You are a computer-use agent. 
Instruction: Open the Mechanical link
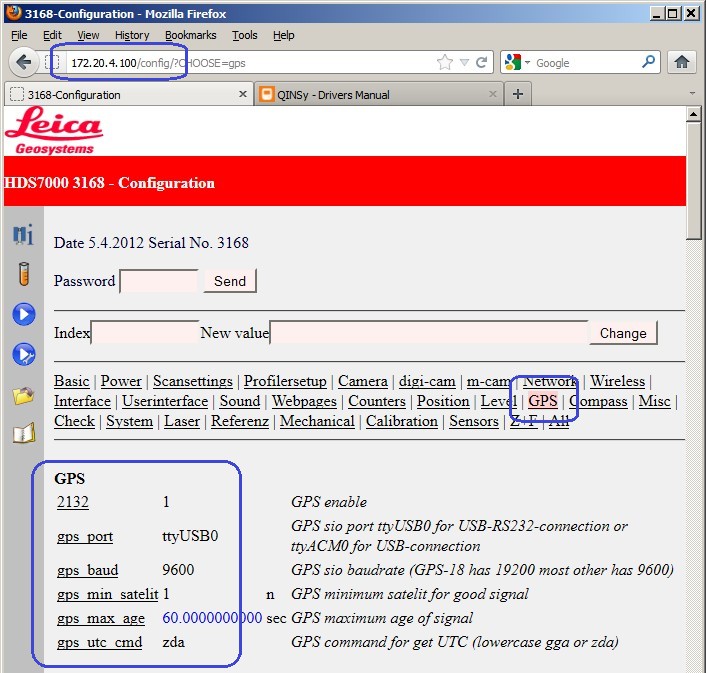pos(317,421)
